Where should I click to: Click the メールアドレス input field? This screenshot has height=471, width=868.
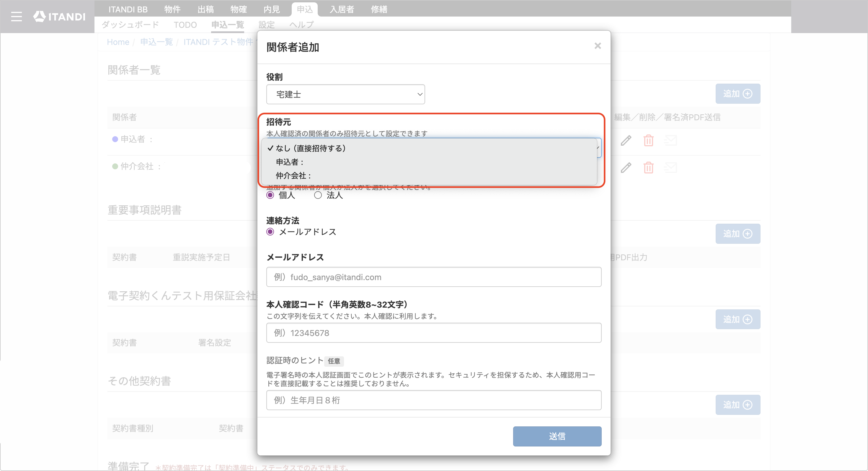point(434,277)
